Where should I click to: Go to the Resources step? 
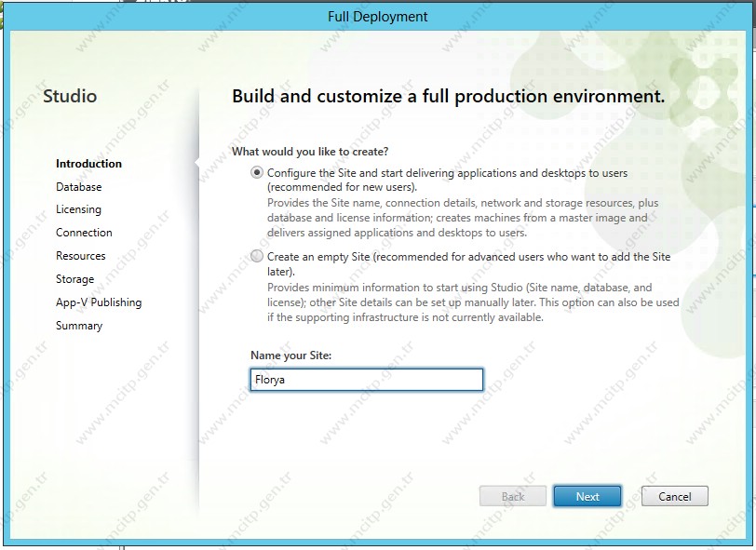coord(80,256)
